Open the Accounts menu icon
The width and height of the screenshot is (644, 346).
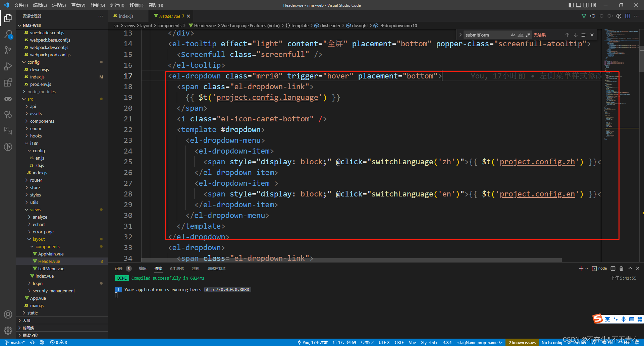click(8, 314)
